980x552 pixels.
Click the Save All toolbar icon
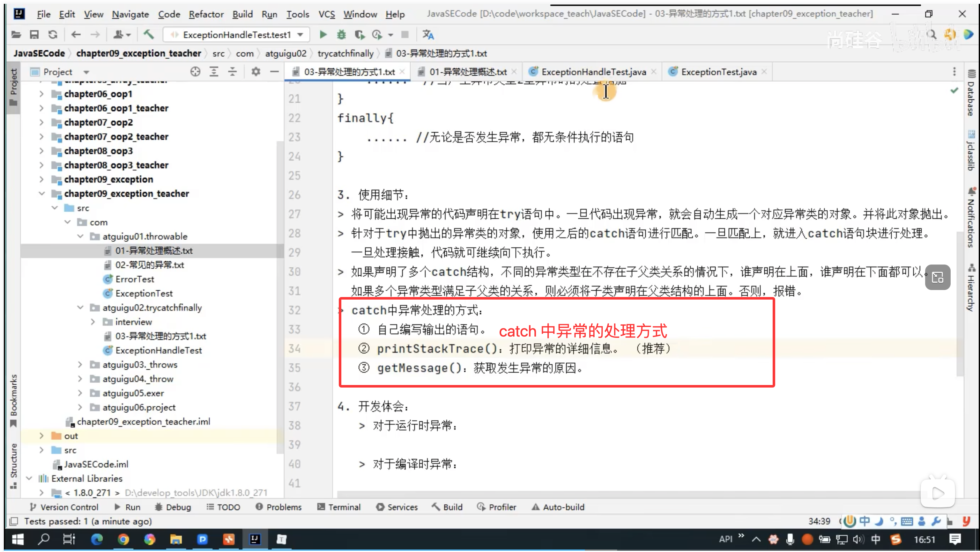click(x=34, y=35)
